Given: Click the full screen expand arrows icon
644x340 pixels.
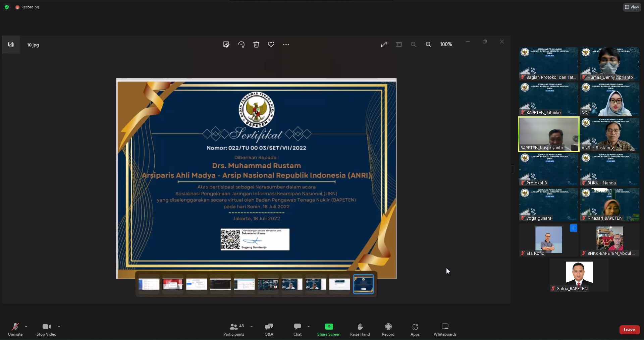Looking at the screenshot, I should coord(384,44).
